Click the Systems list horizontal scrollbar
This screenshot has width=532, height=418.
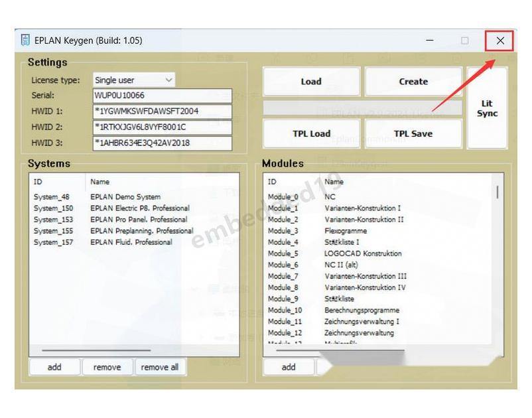pyautogui.click(x=96, y=350)
